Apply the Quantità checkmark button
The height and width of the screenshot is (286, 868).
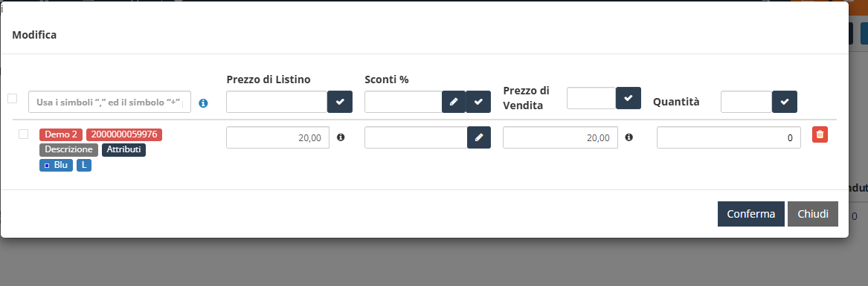pyautogui.click(x=785, y=102)
